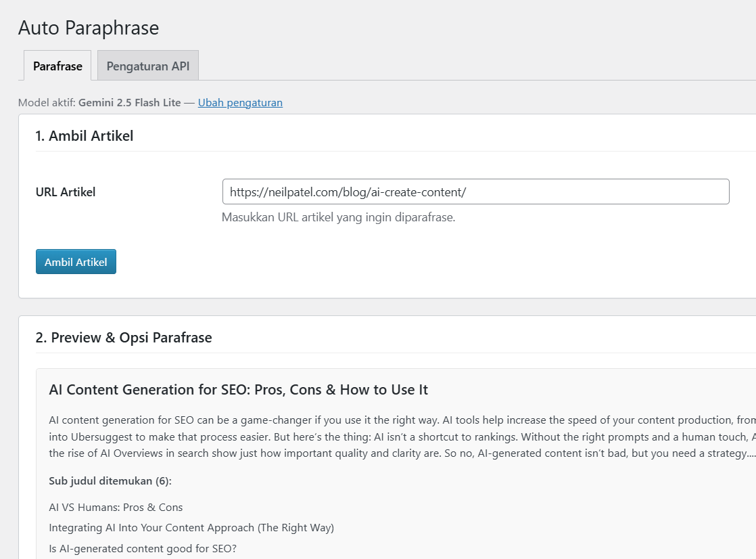Click the 'Gemini 2.5 Flash Lite' model name
Image resolution: width=756 pixels, height=559 pixels.
click(130, 103)
